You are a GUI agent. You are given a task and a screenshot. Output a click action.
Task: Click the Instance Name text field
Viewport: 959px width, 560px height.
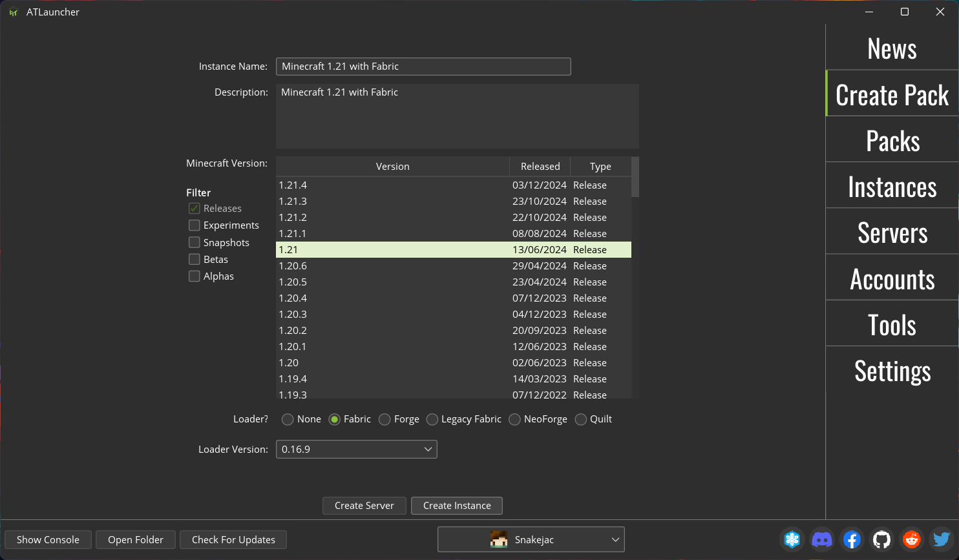click(x=423, y=67)
